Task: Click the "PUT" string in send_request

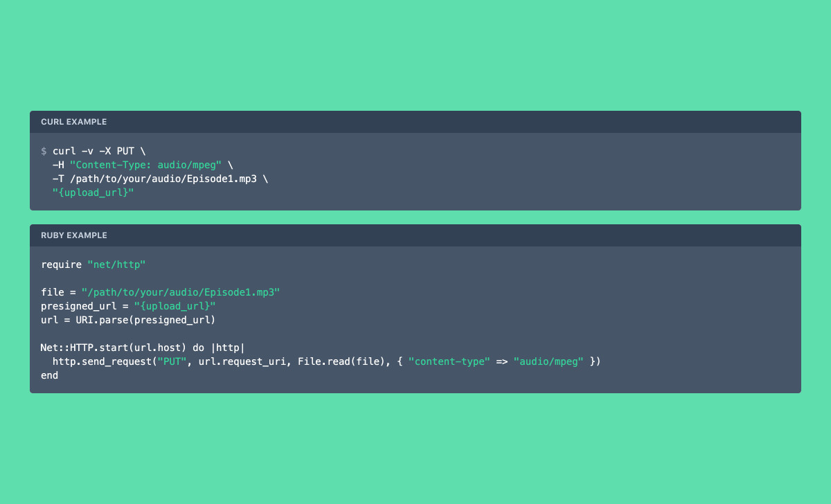Action: coord(172,361)
